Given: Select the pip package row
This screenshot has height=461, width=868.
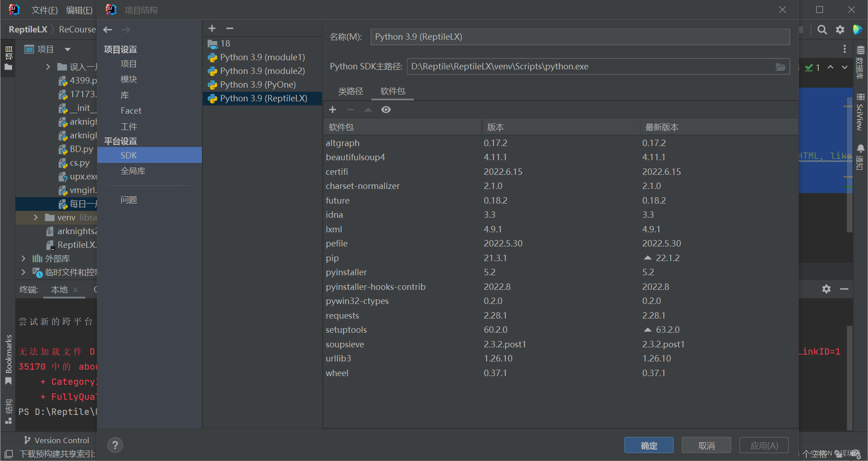Looking at the screenshot, I should (561, 258).
